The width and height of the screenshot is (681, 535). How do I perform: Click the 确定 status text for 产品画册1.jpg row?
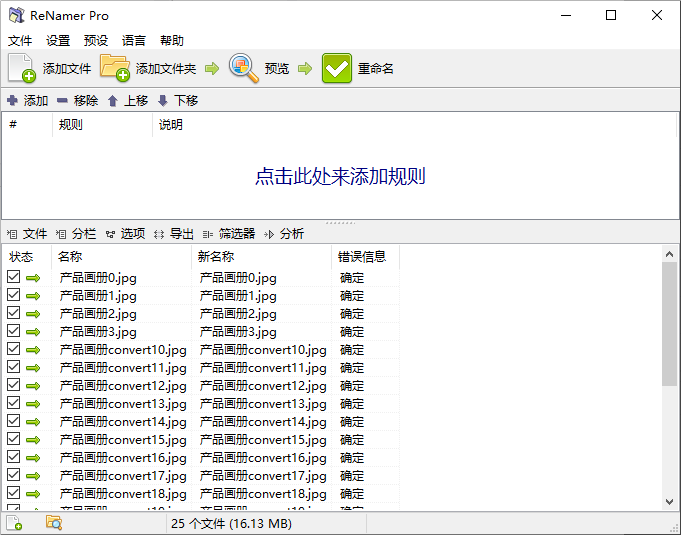352,296
